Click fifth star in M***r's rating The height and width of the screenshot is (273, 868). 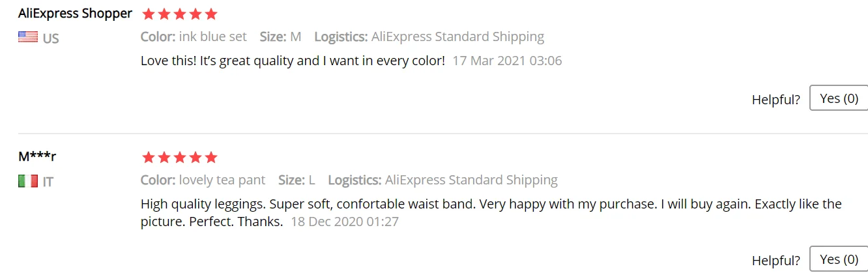[x=210, y=157]
